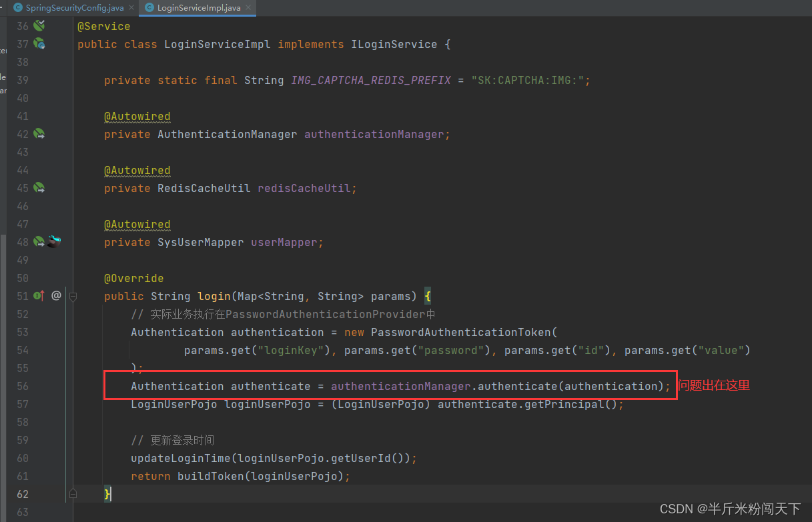Image resolution: width=812 pixels, height=522 pixels.
Task: Open autowired dependency gutter icon on line 48
Action: tap(39, 242)
